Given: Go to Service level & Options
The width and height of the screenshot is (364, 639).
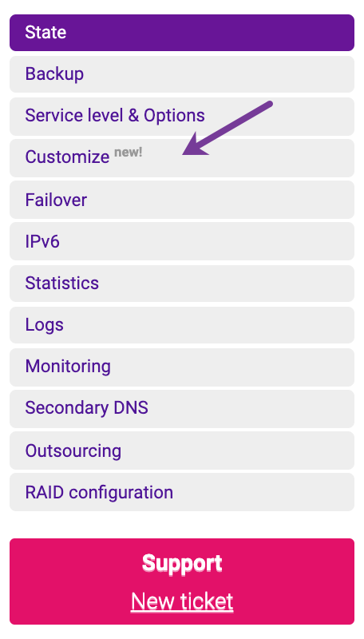Looking at the screenshot, I should click(182, 116).
